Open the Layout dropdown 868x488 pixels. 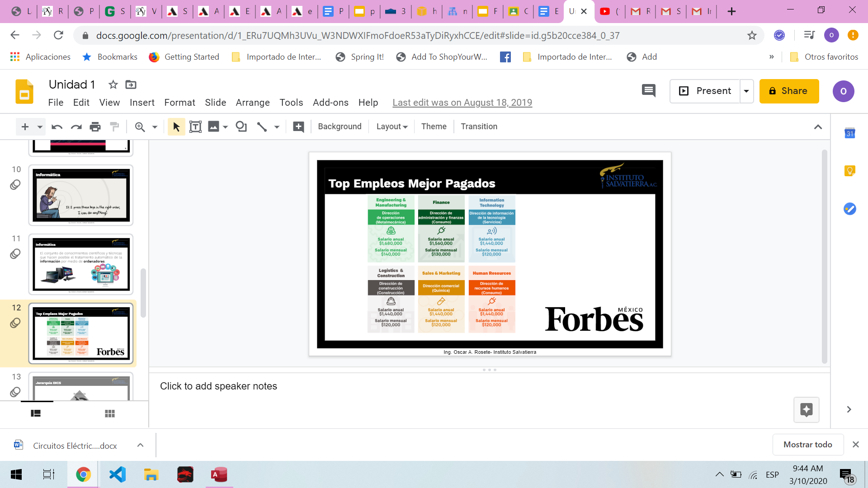(392, 127)
